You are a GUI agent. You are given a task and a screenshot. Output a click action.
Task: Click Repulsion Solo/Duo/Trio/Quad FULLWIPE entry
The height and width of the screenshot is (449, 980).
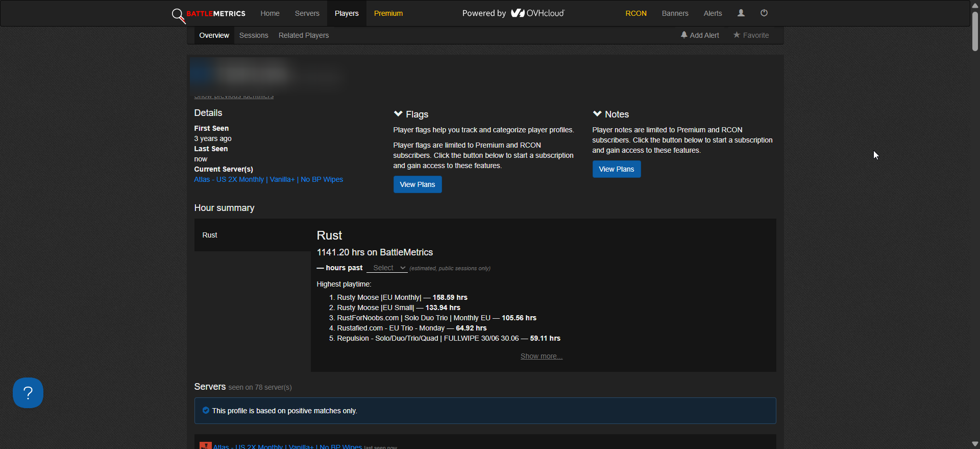click(x=449, y=338)
